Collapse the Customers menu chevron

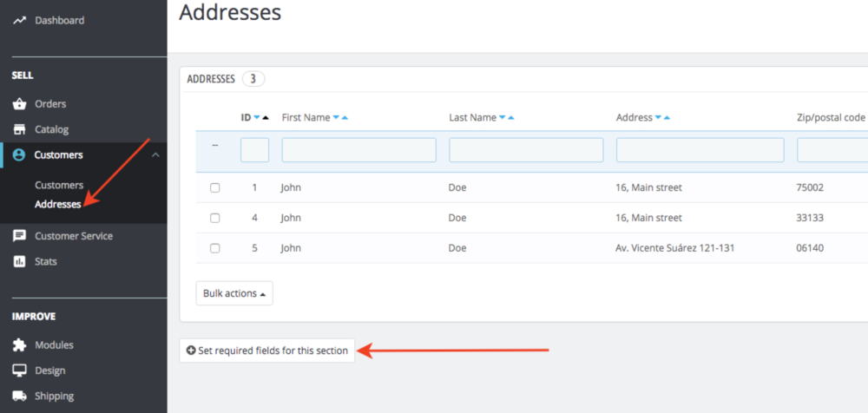pyautogui.click(x=155, y=154)
